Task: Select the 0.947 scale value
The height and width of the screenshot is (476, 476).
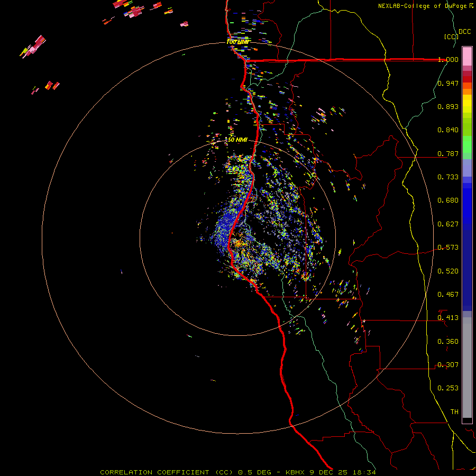Action: coord(448,83)
